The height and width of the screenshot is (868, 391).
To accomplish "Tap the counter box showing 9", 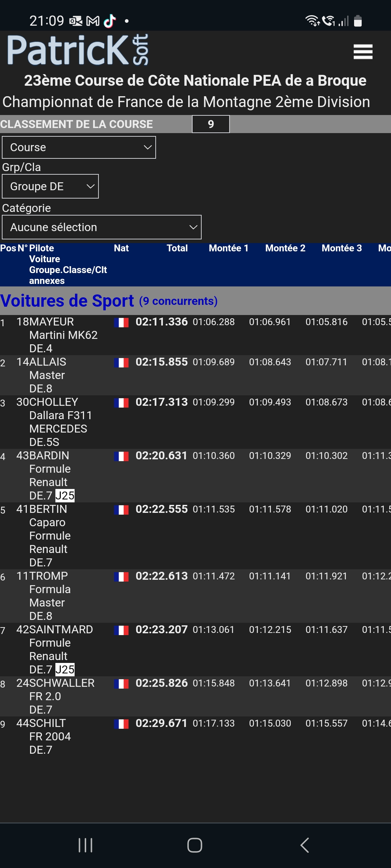I will click(x=211, y=124).
